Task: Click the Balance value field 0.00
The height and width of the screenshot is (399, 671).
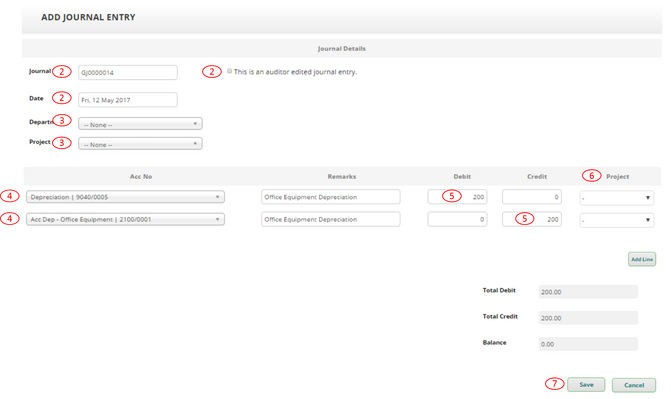Action: pos(588,344)
